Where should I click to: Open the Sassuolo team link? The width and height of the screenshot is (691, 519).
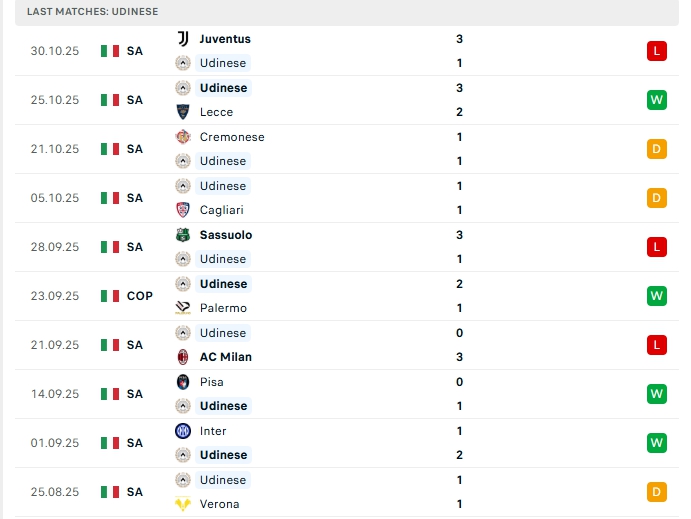226,235
